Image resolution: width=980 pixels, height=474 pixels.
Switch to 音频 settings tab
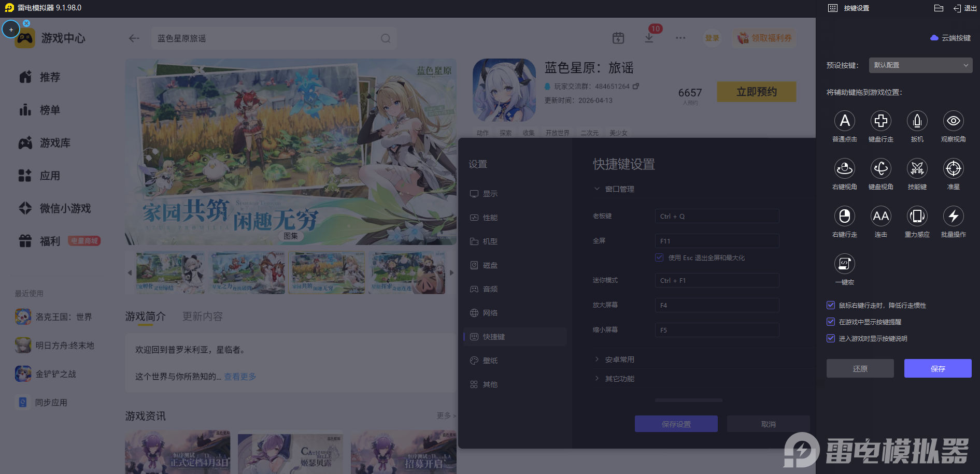[515, 289]
